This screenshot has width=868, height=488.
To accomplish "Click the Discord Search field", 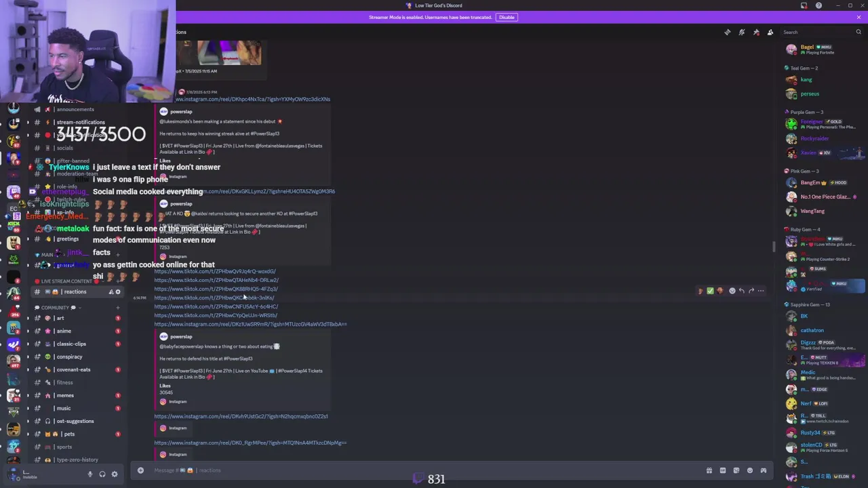I will pyautogui.click(x=821, y=32).
